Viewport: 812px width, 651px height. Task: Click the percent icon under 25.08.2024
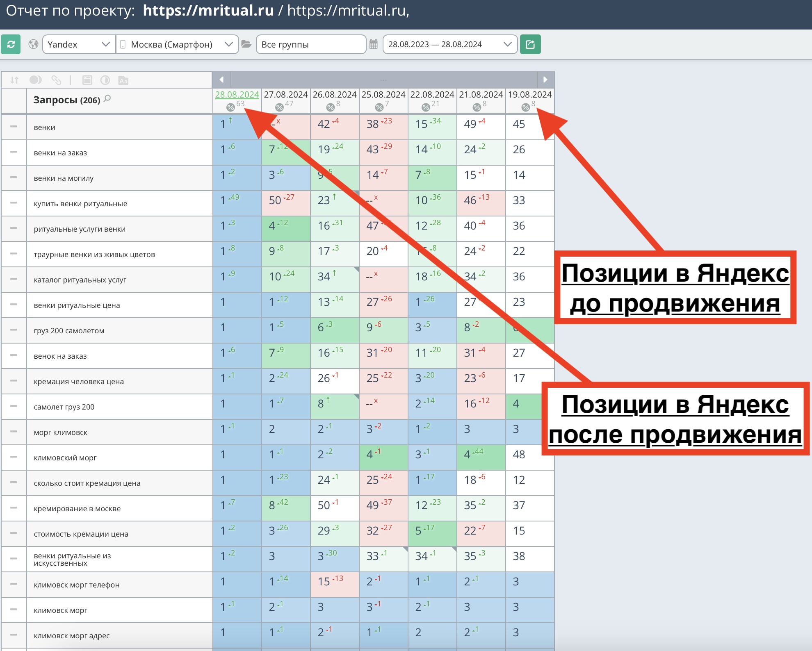click(x=379, y=107)
